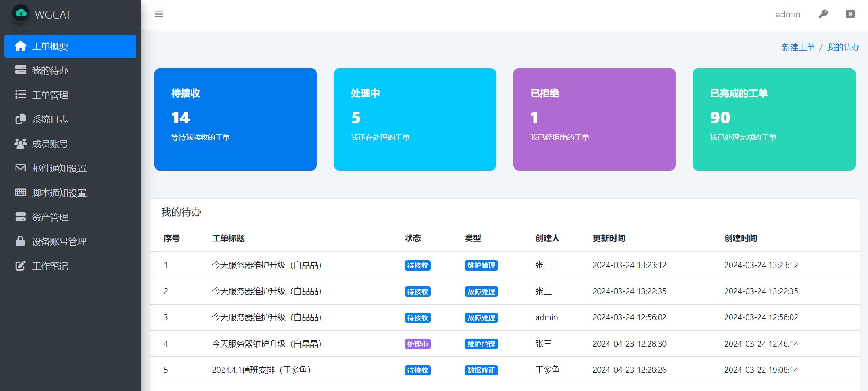Click the lock icon for 设备账号管理
868x391 pixels.
tap(21, 241)
